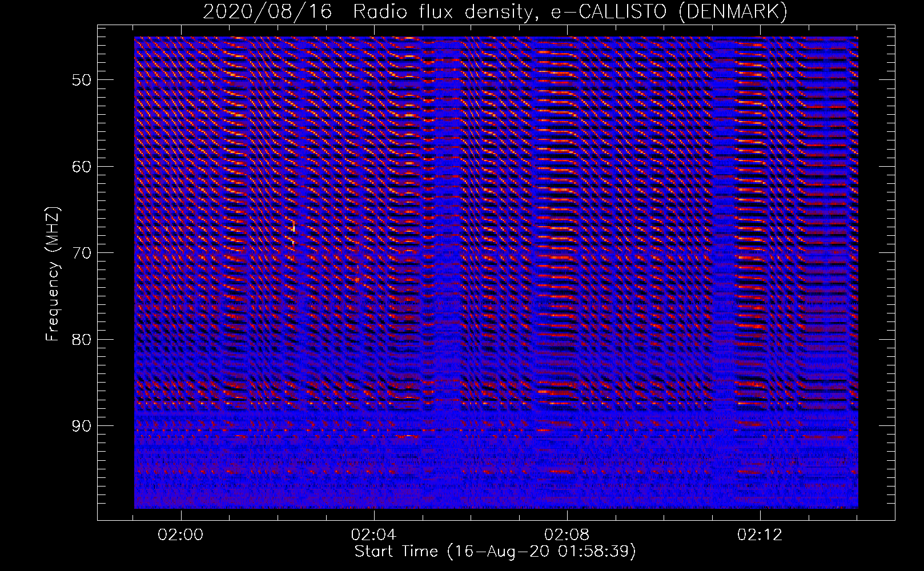Click the 02:00 time tick label
This screenshot has width=924, height=571.
coord(181,535)
